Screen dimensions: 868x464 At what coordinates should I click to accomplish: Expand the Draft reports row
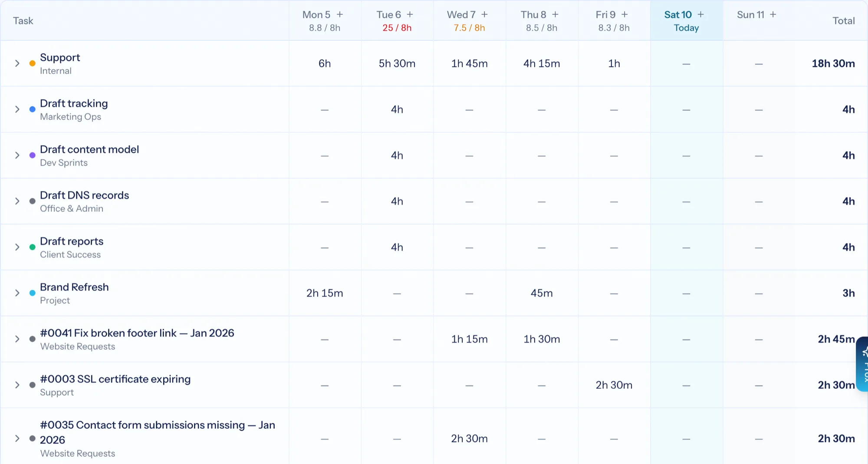(17, 247)
